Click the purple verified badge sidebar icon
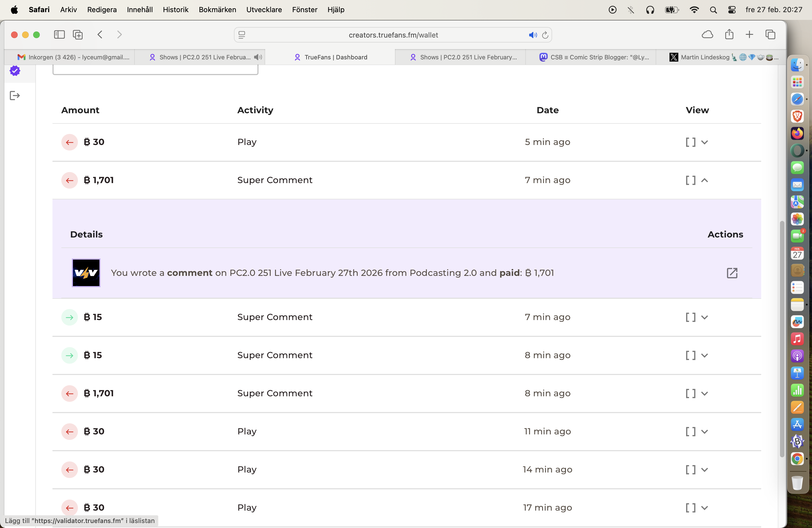Screen dimensions: 812x528 pyautogui.click(x=15, y=71)
